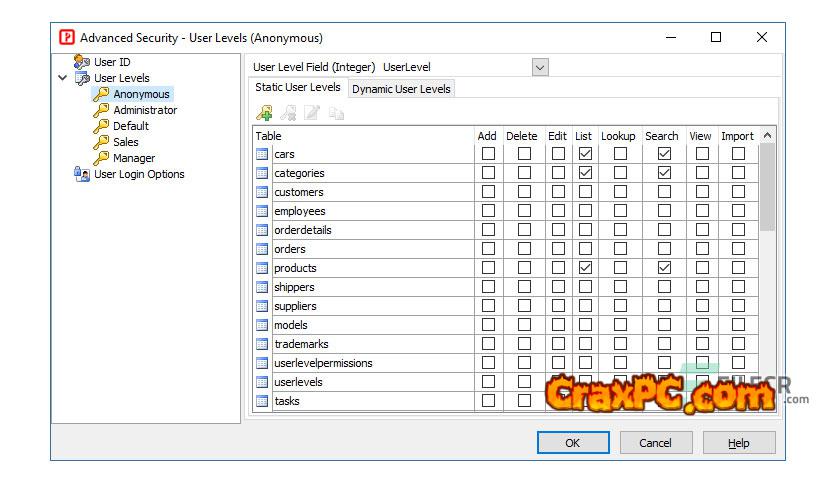Select the Default user level item
Viewport: 836px width, 484px height.
pos(131,126)
